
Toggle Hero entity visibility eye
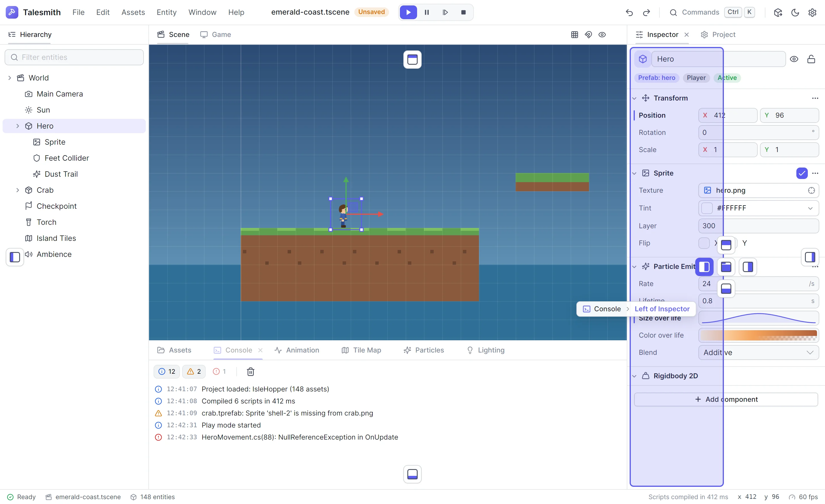pyautogui.click(x=794, y=59)
